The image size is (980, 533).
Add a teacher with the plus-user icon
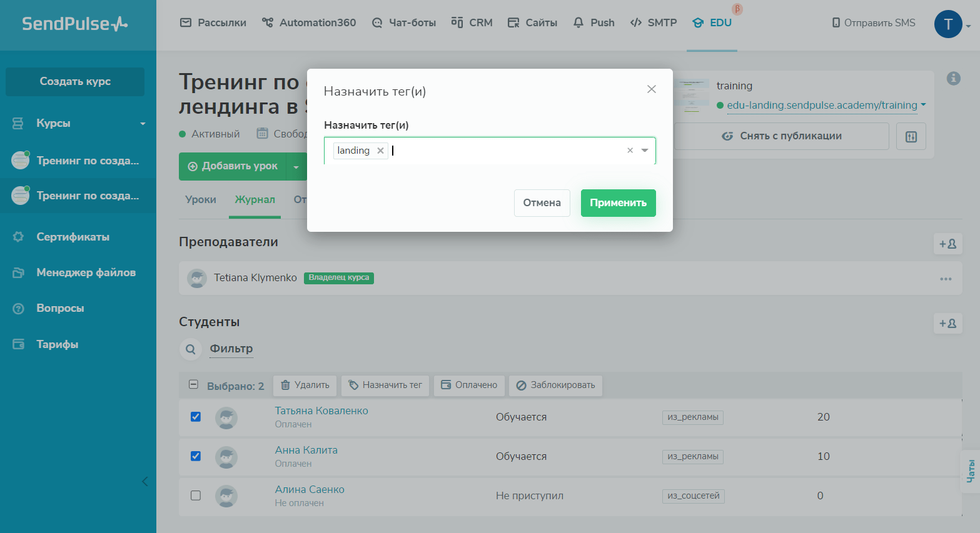tap(947, 244)
